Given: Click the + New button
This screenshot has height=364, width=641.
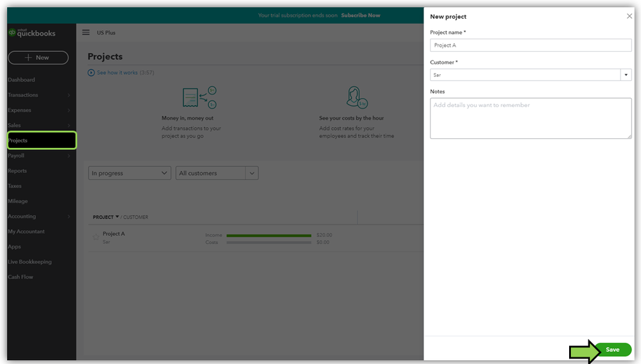Looking at the screenshot, I should [x=38, y=58].
